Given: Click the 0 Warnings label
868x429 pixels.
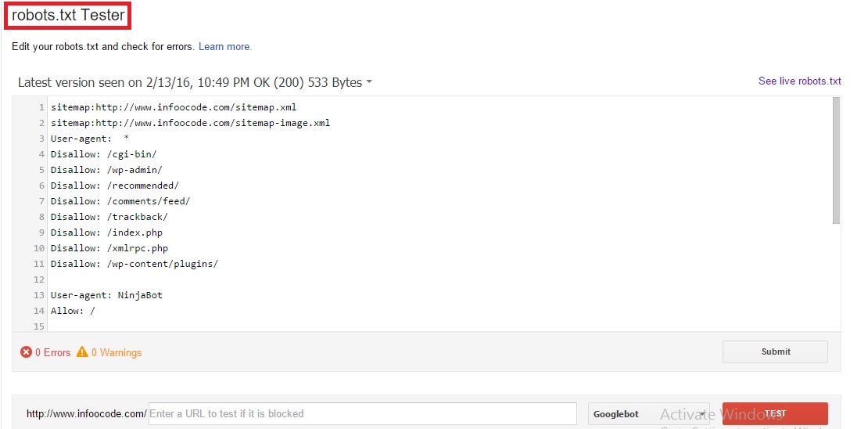Looking at the screenshot, I should point(117,353).
